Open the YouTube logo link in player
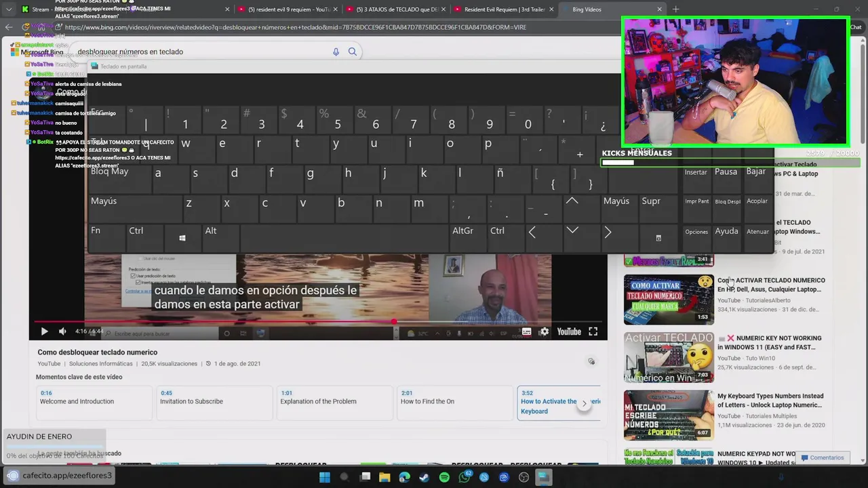This screenshot has height=488, width=868. pyautogui.click(x=569, y=331)
